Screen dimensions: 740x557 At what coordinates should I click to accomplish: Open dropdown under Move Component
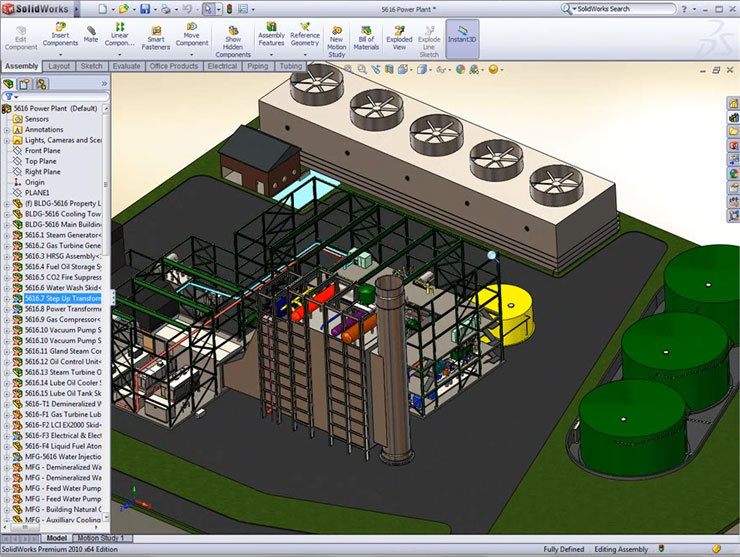tap(192, 54)
